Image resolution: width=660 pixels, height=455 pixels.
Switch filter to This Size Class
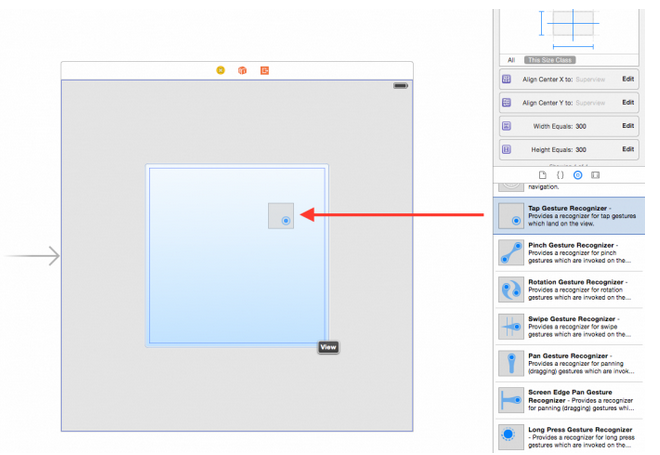pyautogui.click(x=550, y=60)
